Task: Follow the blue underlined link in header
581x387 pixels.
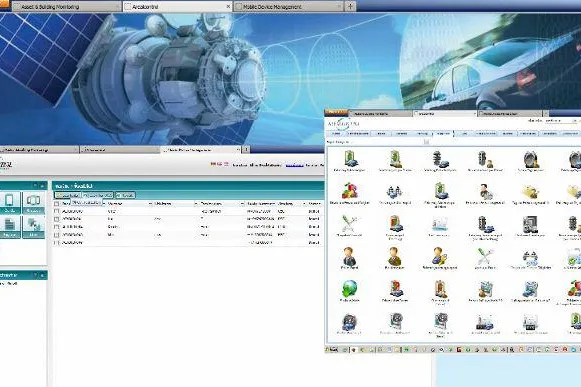Action: coord(295,165)
